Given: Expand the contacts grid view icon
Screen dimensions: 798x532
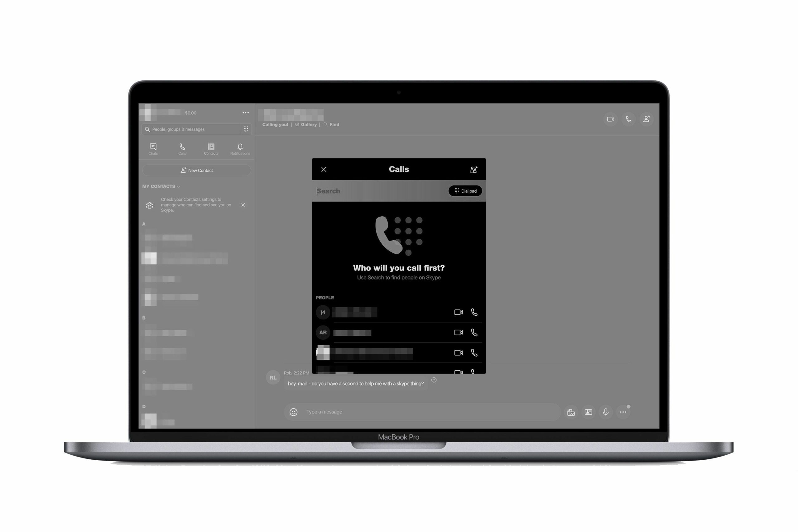Looking at the screenshot, I should coord(246,129).
